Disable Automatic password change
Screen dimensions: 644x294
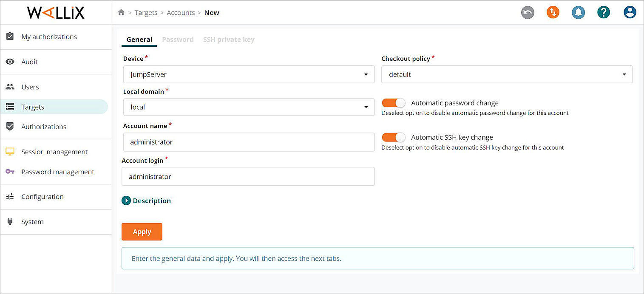click(x=393, y=103)
